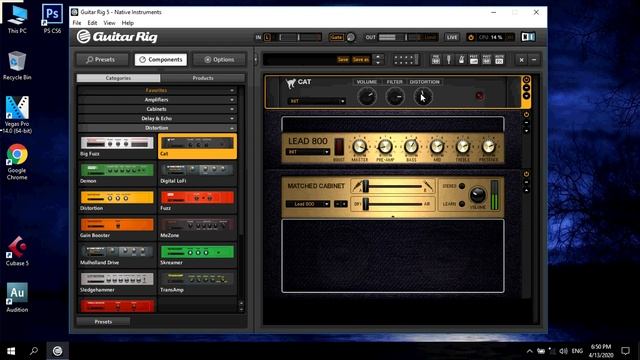640x360 pixels.
Task: Open the Cat module preset dropdown
Action: click(x=316, y=101)
